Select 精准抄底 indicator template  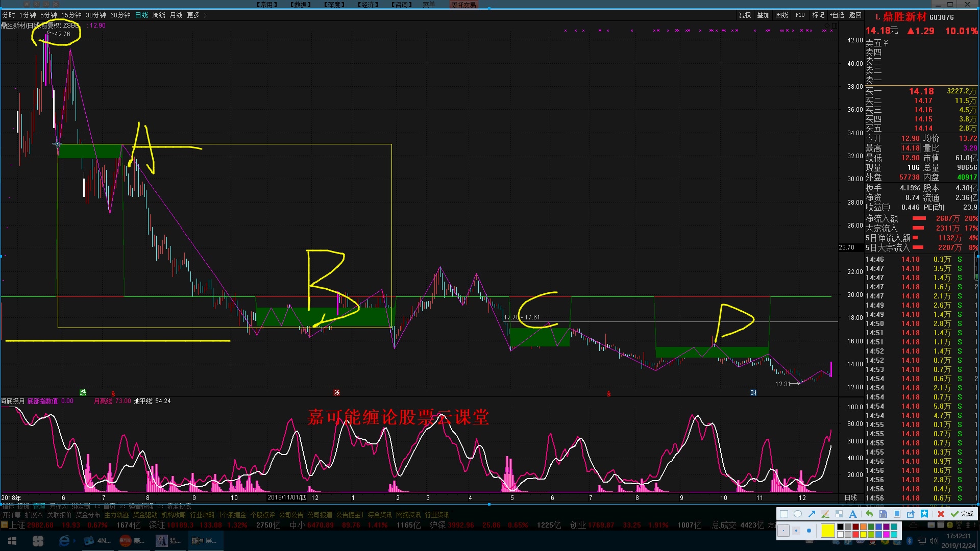179,506
